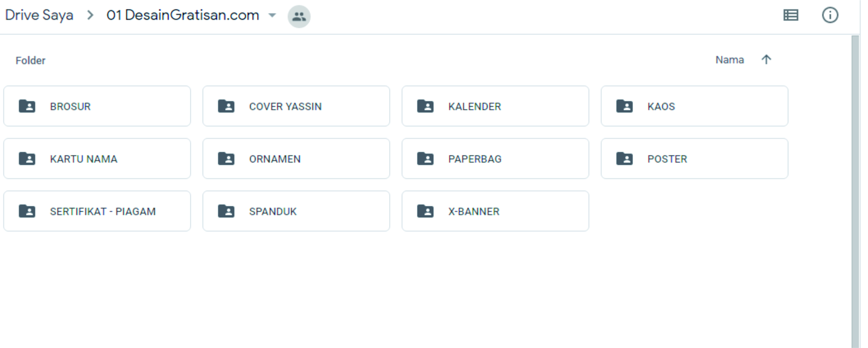Click the people icon next to the folder name
The height and width of the screenshot is (348, 868).
pos(299,16)
